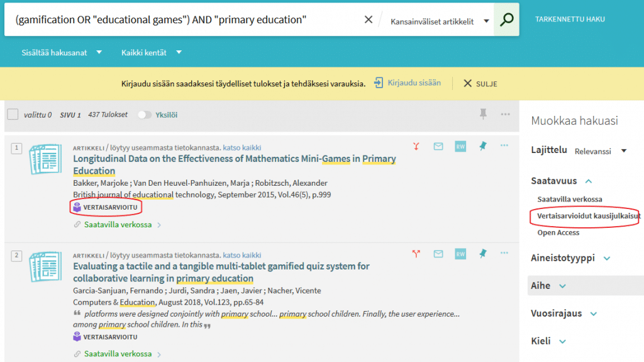This screenshot has width=644, height=362.
Task: Toggle the Yksilöi switch
Action: point(145,115)
